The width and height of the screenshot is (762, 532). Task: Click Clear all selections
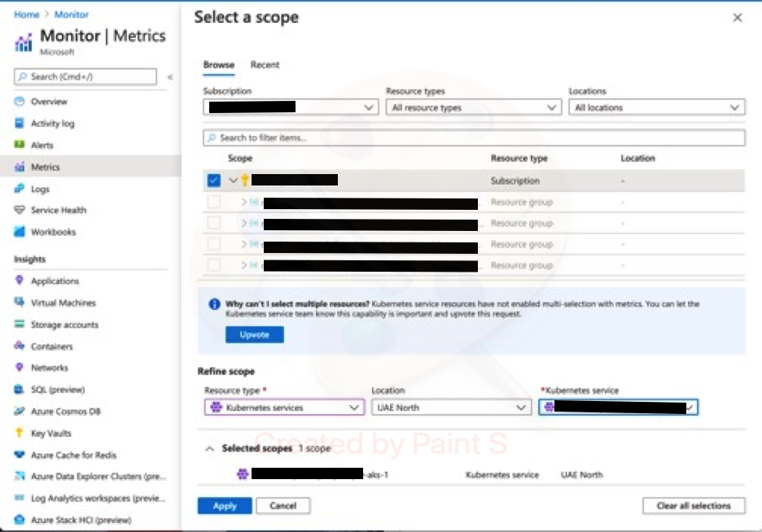(x=694, y=506)
